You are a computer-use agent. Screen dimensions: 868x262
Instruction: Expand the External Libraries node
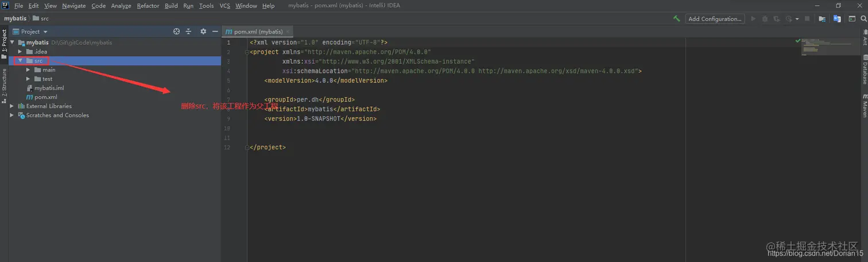[x=12, y=106]
